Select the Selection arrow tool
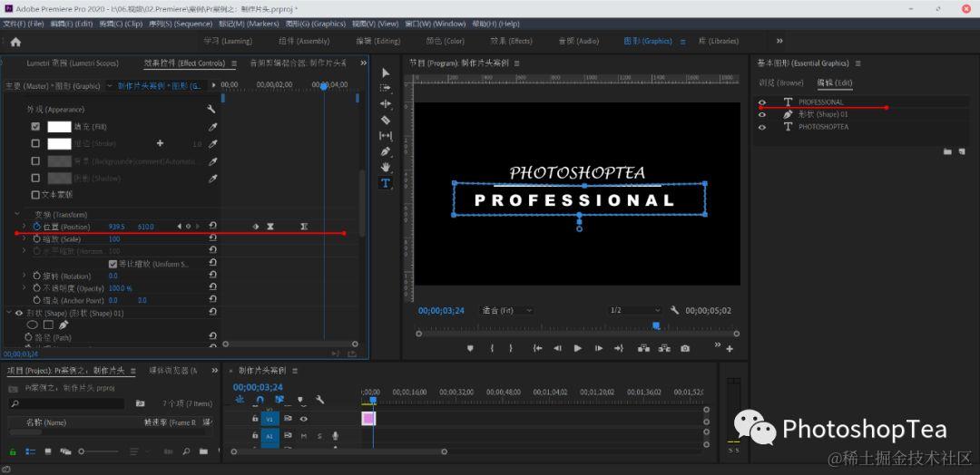This screenshot has height=475, width=980. pos(385,73)
